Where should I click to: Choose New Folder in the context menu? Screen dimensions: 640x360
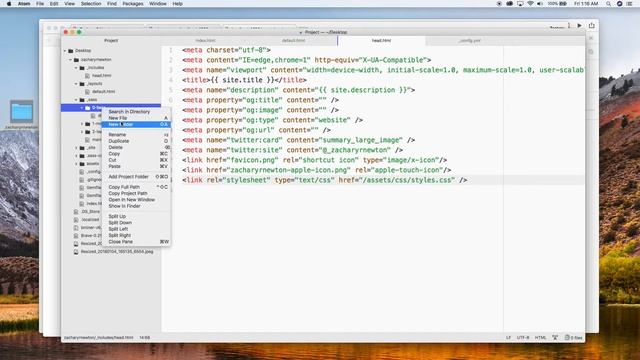click(x=136, y=124)
